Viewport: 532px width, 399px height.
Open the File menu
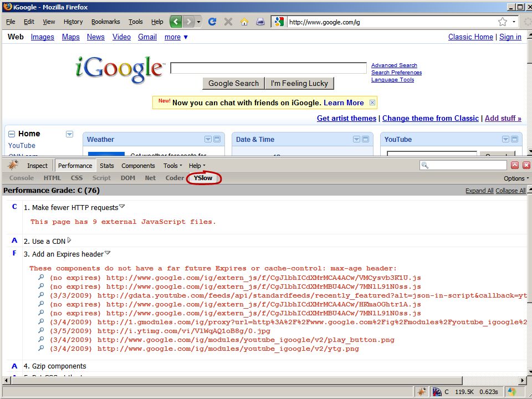[x=11, y=22]
